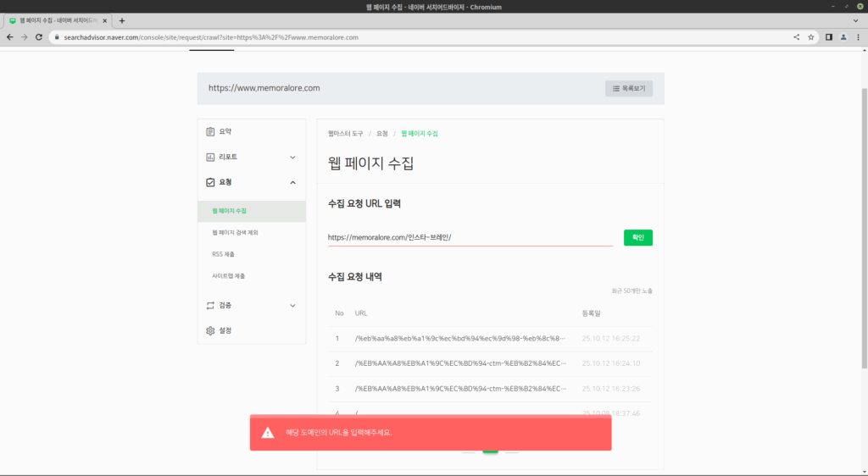This screenshot has height=476, width=868.
Task: Open 설정 via the gear icon
Action: 210,330
